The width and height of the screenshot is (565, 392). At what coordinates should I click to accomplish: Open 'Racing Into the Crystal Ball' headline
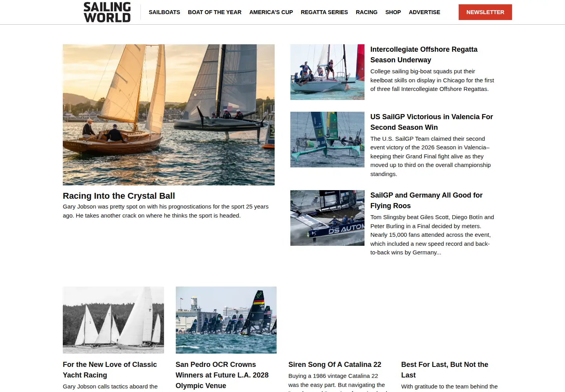pyautogui.click(x=119, y=196)
